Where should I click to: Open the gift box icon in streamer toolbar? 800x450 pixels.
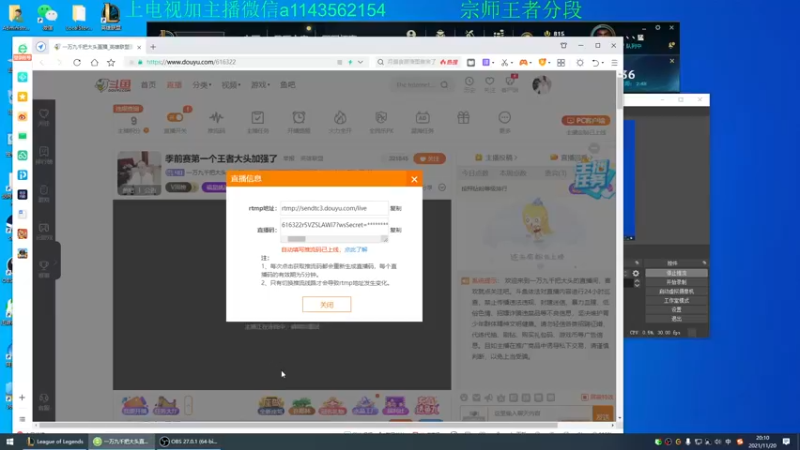463,118
